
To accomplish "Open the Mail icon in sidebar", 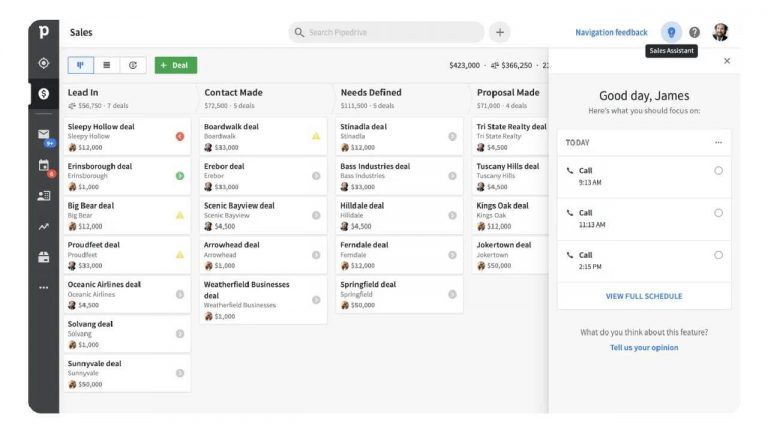I will click(44, 134).
